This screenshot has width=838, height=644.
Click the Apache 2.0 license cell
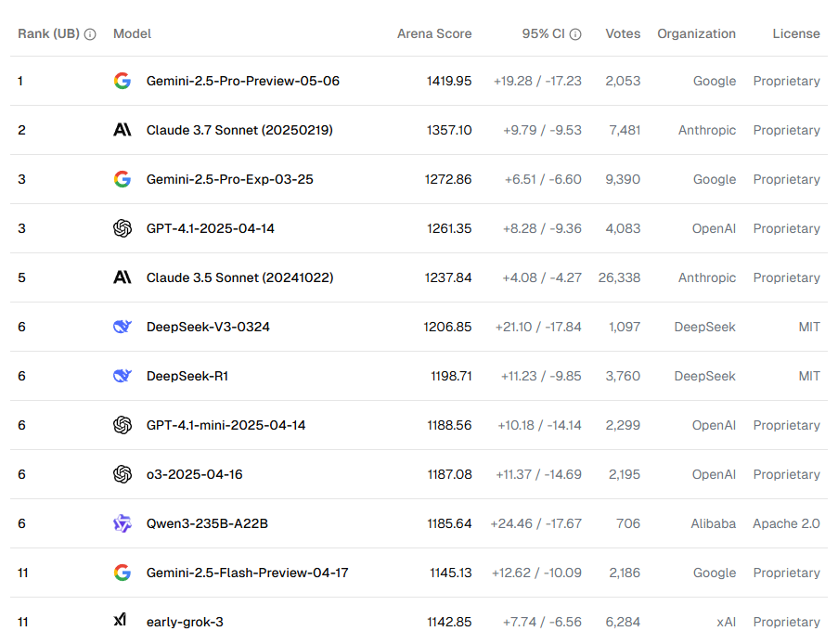point(786,523)
